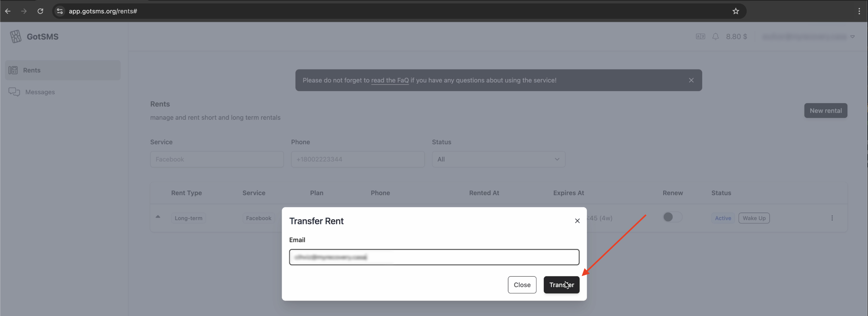The height and width of the screenshot is (316, 868).
Task: Open rental row three-dot options
Action: pos(832,218)
